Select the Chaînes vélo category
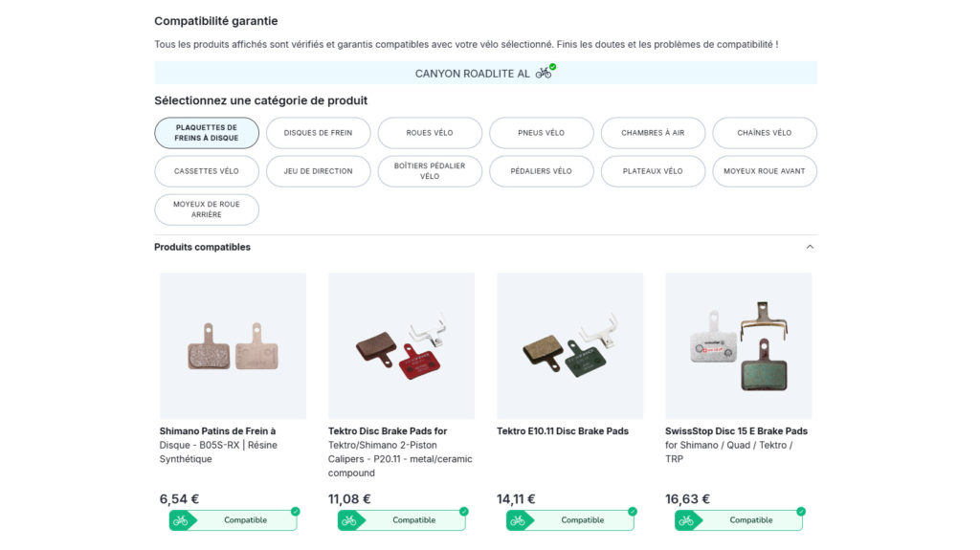 click(765, 133)
